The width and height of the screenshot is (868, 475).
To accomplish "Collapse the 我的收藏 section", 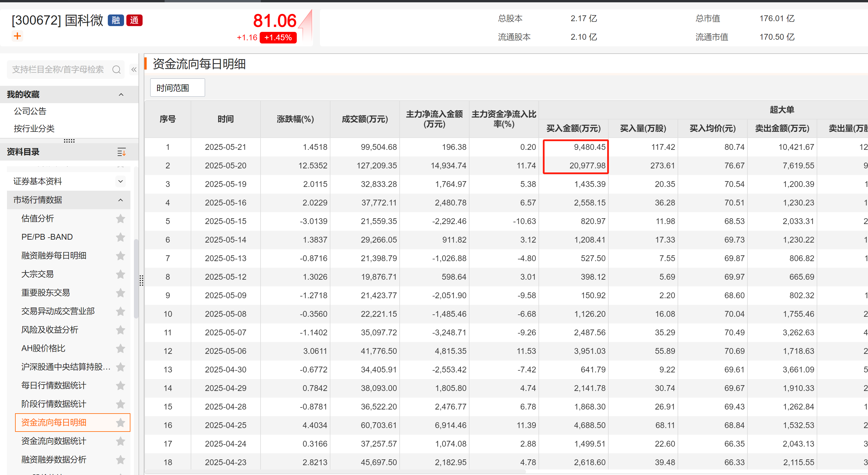I will coord(121,95).
